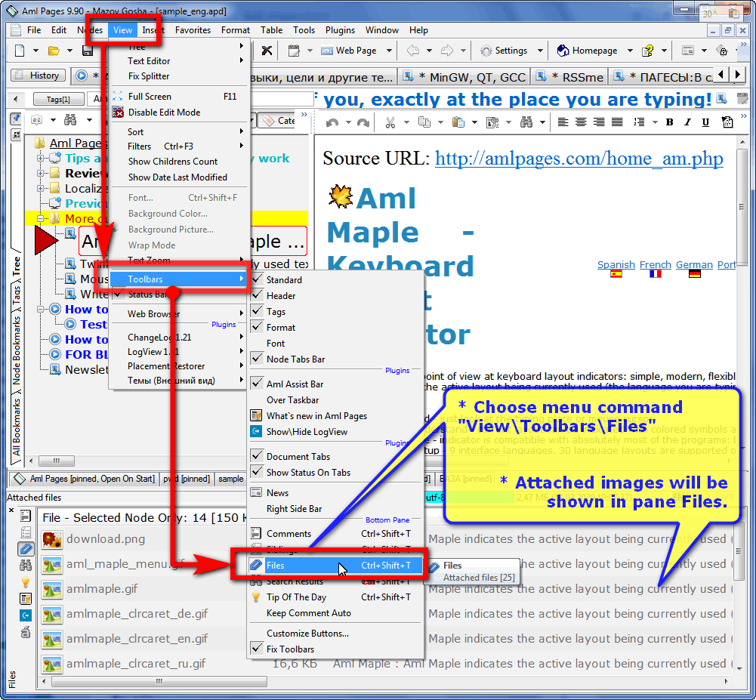Click the black X delete toolbar icon

[x=267, y=51]
